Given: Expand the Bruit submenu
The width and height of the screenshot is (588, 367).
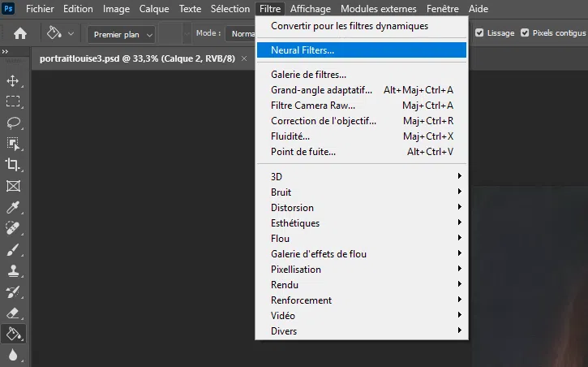Looking at the screenshot, I should click(x=362, y=192).
